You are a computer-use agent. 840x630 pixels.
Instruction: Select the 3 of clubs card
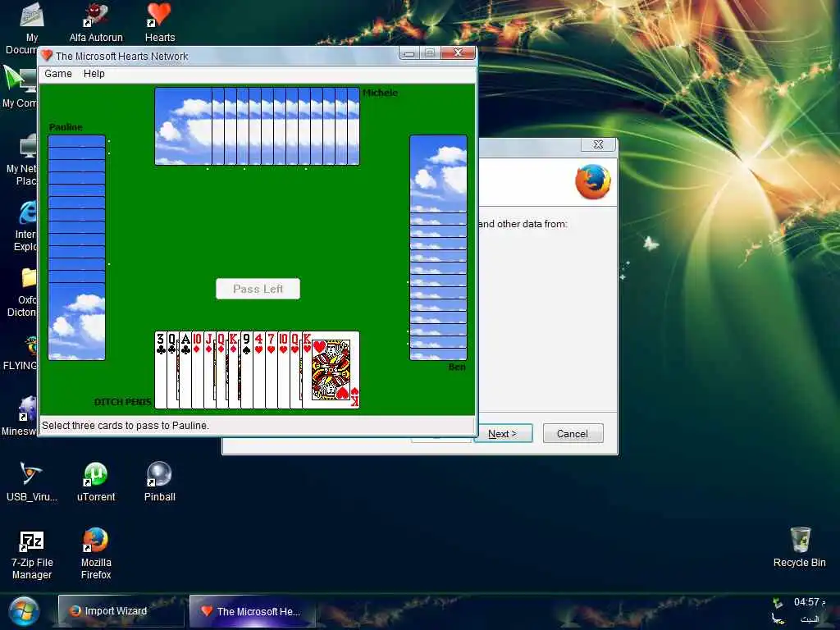pos(160,370)
